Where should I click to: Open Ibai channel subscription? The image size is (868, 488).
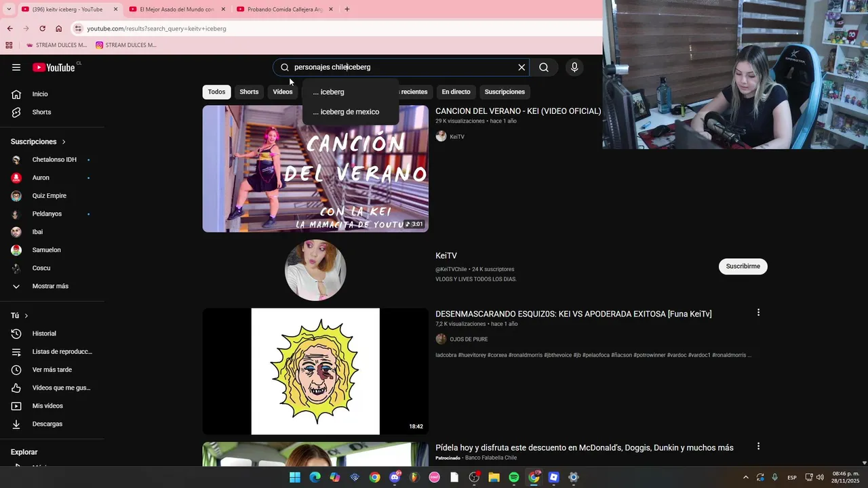tap(52, 232)
